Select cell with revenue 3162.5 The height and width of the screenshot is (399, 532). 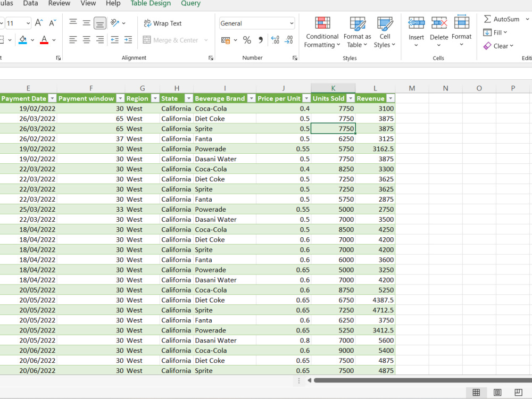coord(375,148)
